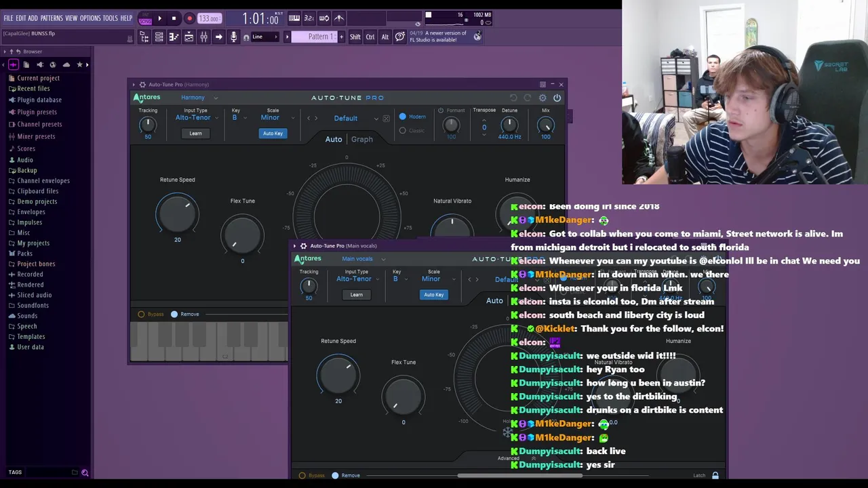Toggle the power button in Harmony Auto-Tune
868x488 pixels.
tap(557, 98)
